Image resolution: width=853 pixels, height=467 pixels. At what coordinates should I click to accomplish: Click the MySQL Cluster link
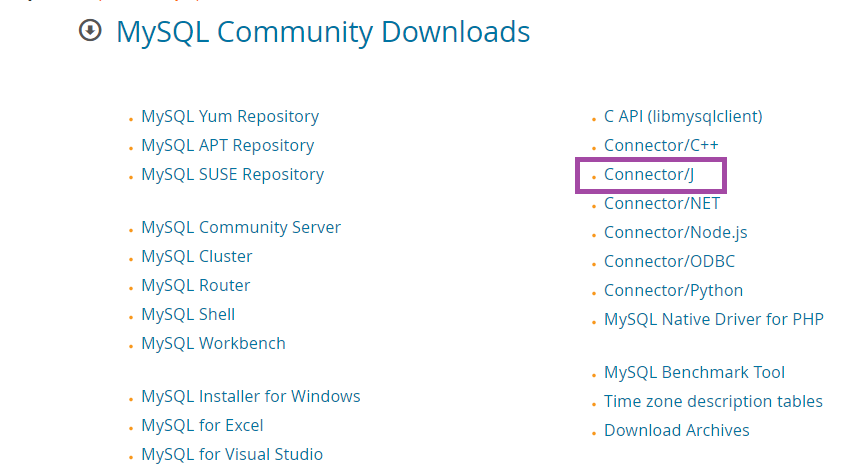point(196,257)
